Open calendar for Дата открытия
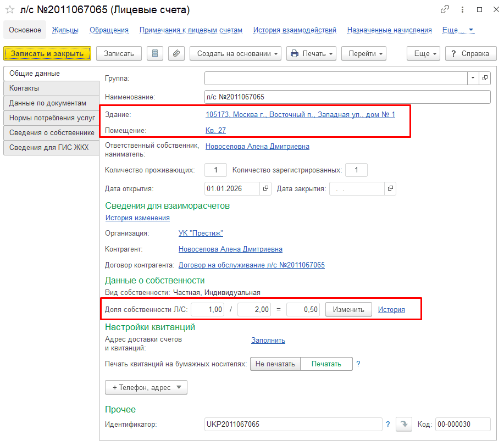Image resolution: width=504 pixels, height=446 pixels. (265, 188)
